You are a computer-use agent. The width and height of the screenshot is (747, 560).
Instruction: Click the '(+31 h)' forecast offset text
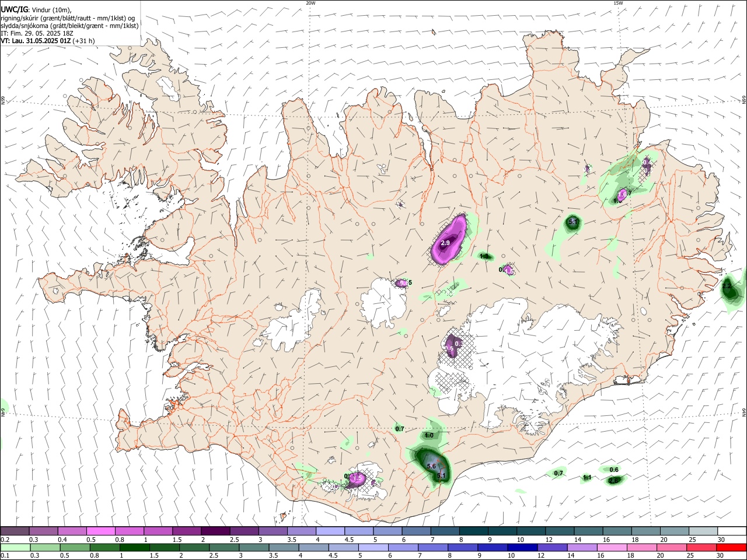pyautogui.click(x=84, y=41)
